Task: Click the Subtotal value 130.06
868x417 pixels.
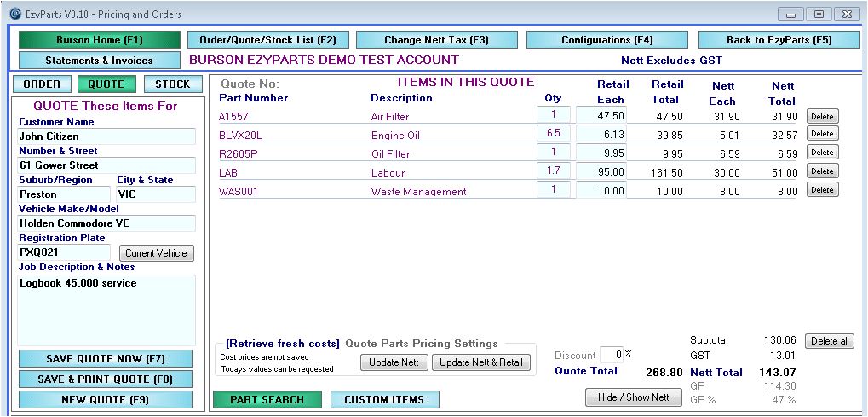Action: coord(779,340)
